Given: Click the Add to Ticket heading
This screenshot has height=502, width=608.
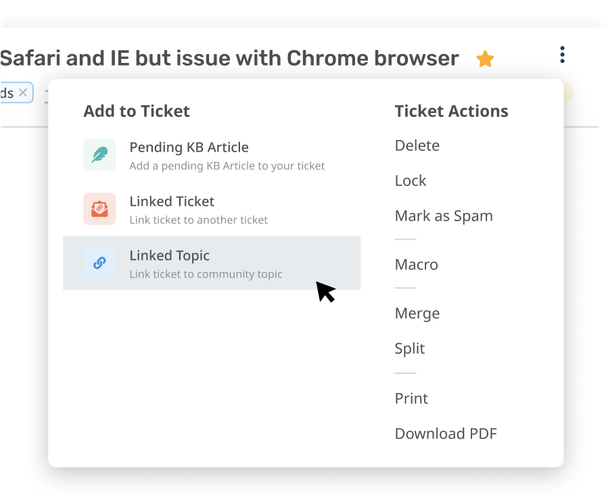Looking at the screenshot, I should [x=136, y=111].
